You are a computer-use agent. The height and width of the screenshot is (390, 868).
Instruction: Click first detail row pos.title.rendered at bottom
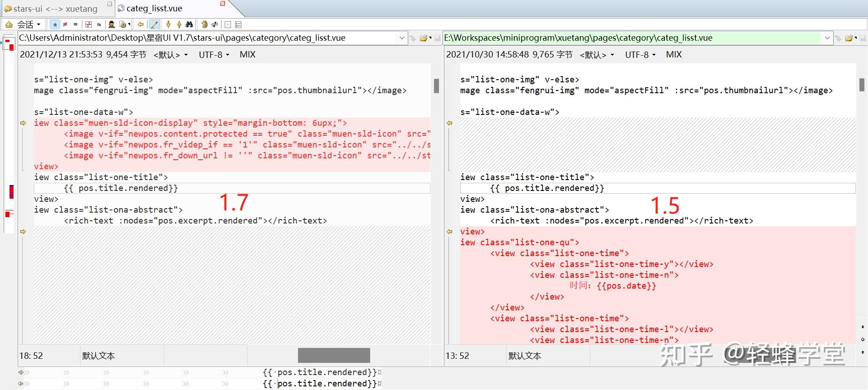[x=322, y=372]
